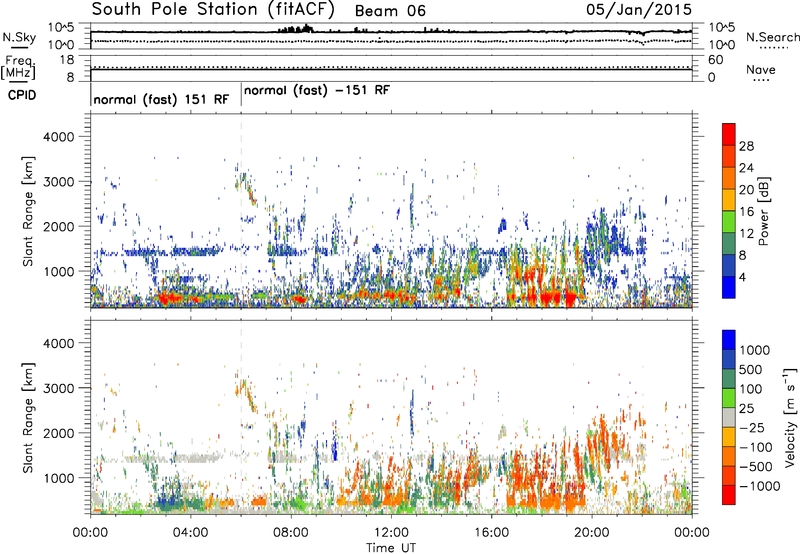
Task: Click '4000' on the power panel range axis
Action: pos(58,137)
